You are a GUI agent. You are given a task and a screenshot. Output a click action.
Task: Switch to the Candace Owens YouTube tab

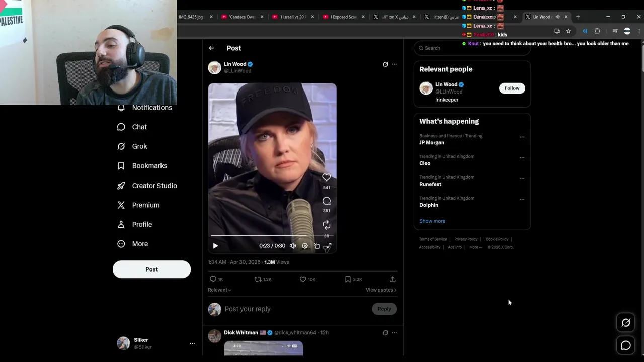click(x=243, y=17)
